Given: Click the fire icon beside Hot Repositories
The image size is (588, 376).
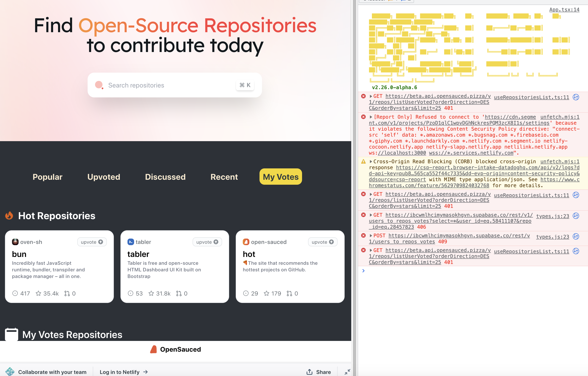Looking at the screenshot, I should pos(9,216).
